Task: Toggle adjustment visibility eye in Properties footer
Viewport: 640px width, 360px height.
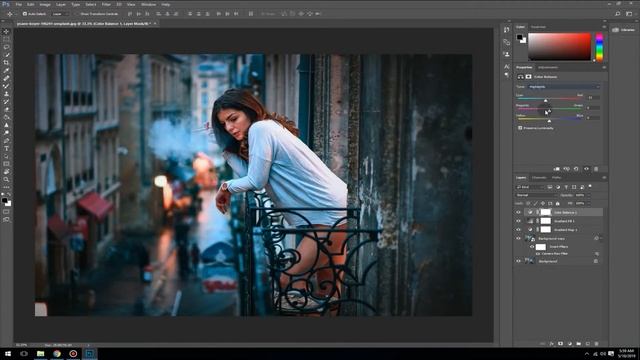Action: 587,169
